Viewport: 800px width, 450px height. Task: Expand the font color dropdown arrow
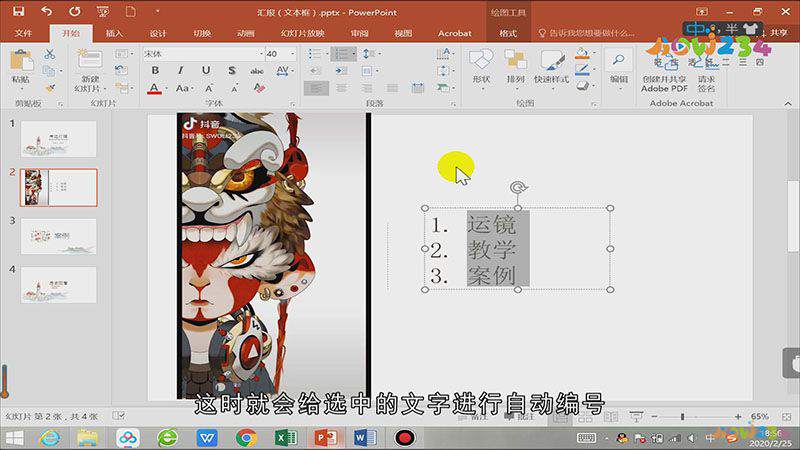166,88
